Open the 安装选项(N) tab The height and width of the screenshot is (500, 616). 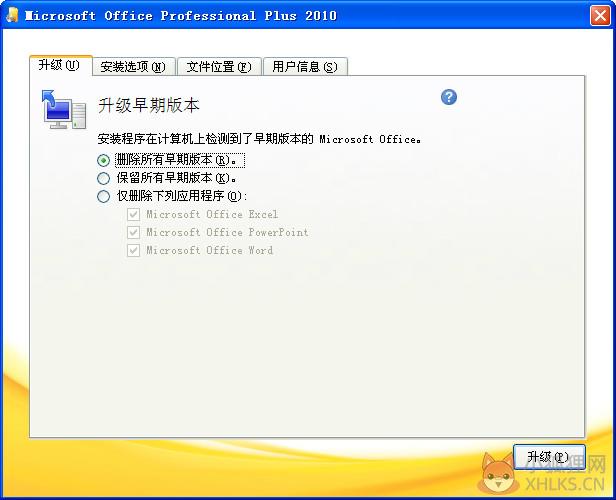pyautogui.click(x=133, y=66)
